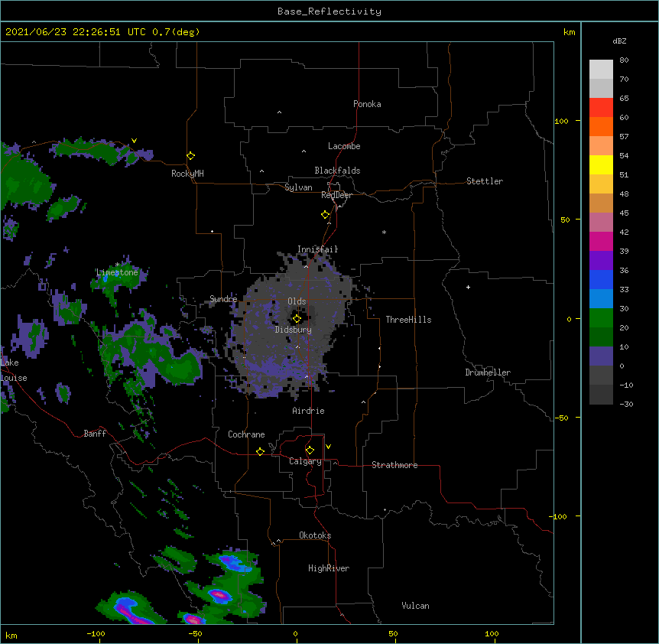659x644 pixels.
Task: Select the 42 dBZ magenta legend swatch
Action: click(x=601, y=241)
